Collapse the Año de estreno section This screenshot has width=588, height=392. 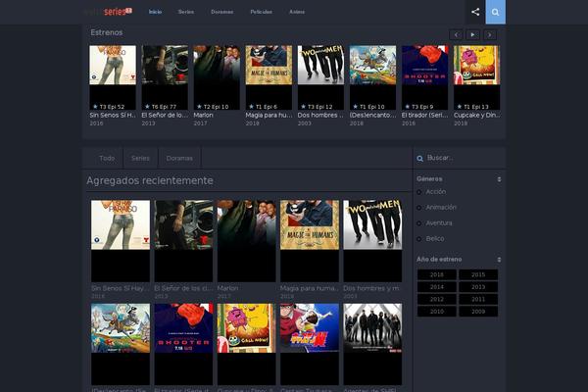[x=499, y=260]
